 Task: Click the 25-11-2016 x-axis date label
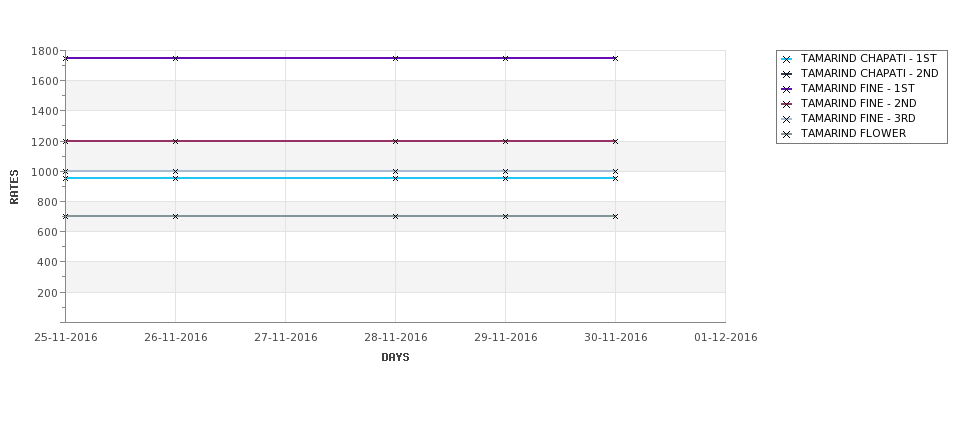[66, 338]
